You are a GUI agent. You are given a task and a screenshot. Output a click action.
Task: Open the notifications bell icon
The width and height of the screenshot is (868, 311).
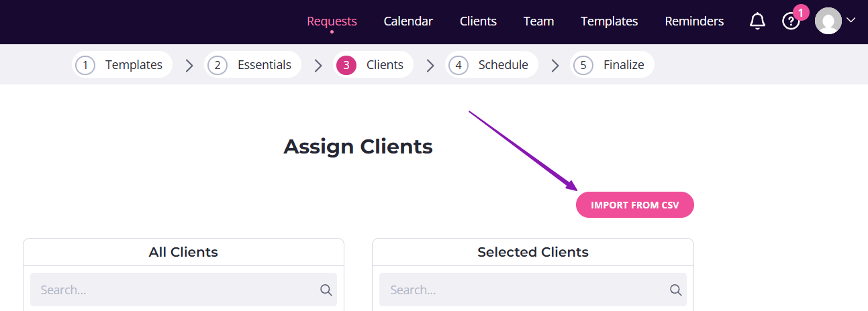tap(757, 21)
